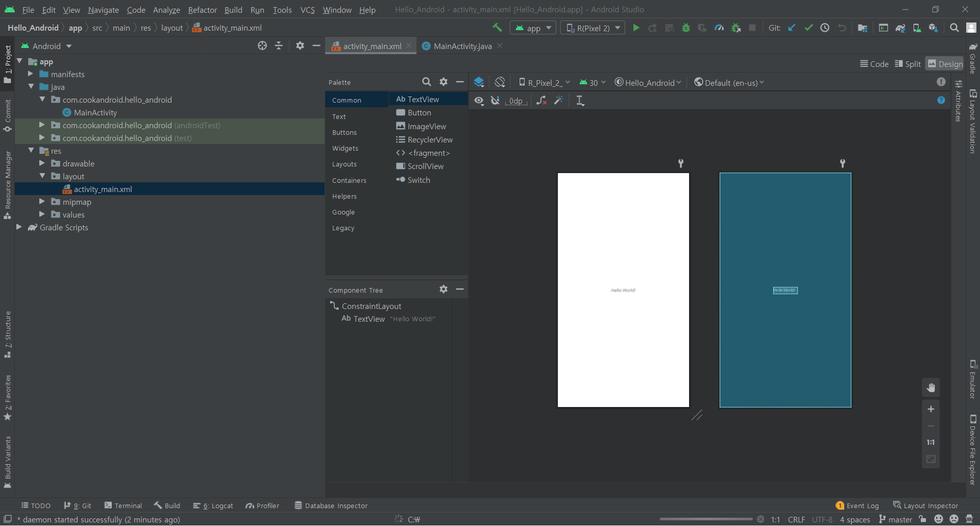The height and width of the screenshot is (526, 980).
Task: Open the Event Log panel
Action: (857, 506)
